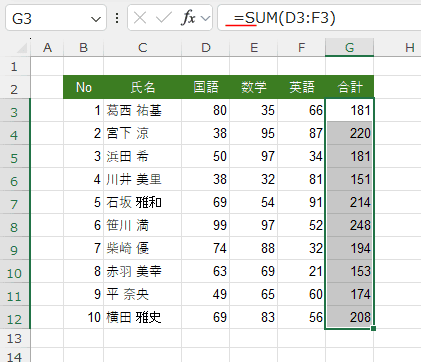The width and height of the screenshot is (421, 362).
Task: Select row 13 header
Action: 15,338
